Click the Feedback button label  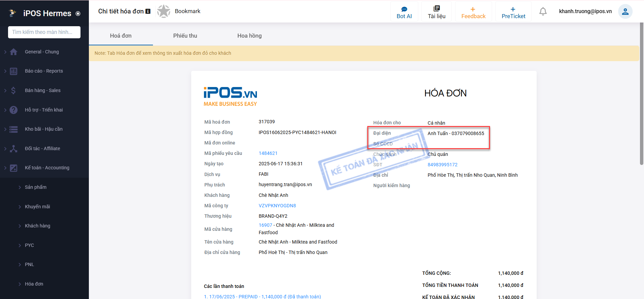click(x=473, y=16)
